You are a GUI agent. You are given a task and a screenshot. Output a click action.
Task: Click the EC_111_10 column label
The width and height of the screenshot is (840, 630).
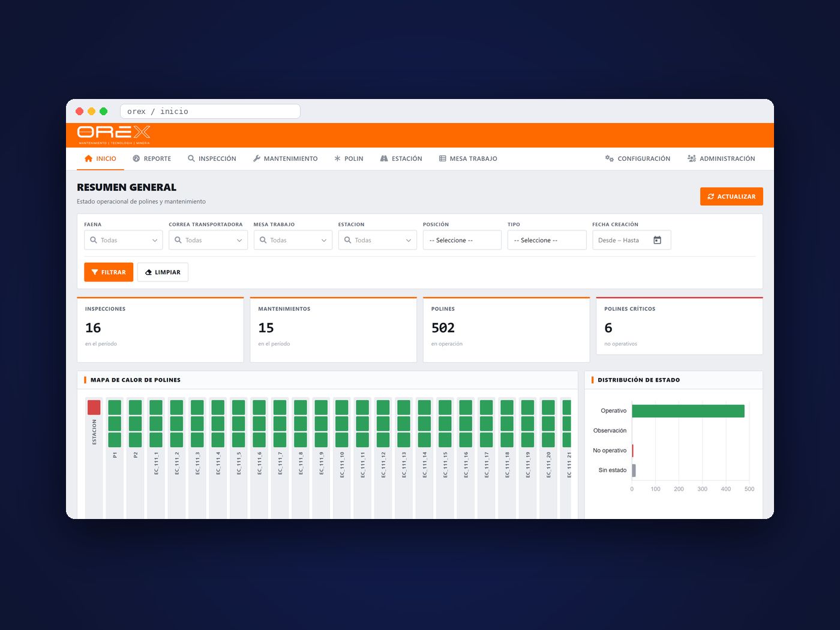[x=342, y=464]
